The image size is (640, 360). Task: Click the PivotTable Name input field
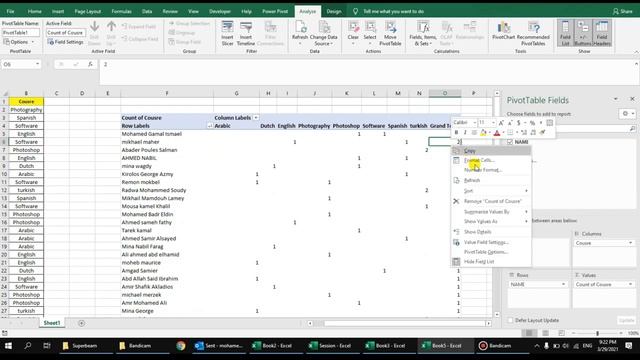[21, 33]
